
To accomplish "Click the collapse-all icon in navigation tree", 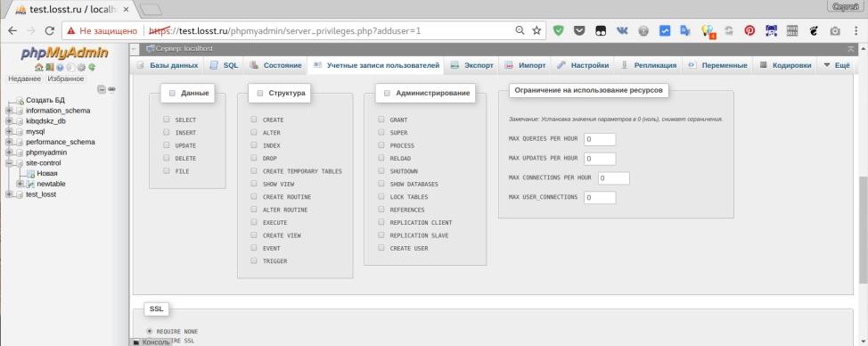I will [102, 89].
